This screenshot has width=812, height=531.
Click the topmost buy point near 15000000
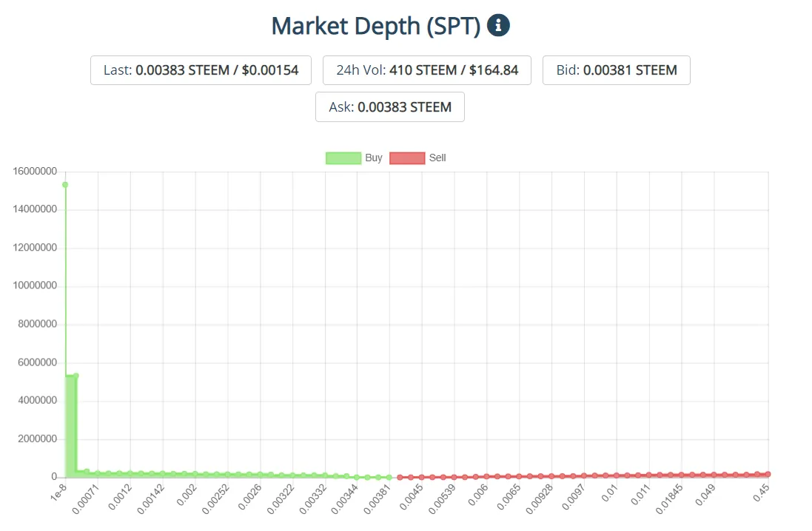[65, 184]
